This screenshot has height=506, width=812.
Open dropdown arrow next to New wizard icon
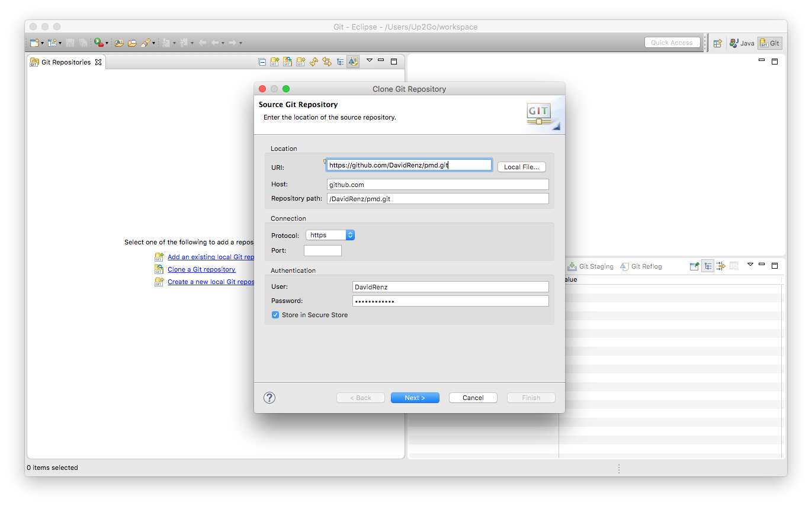[42, 43]
